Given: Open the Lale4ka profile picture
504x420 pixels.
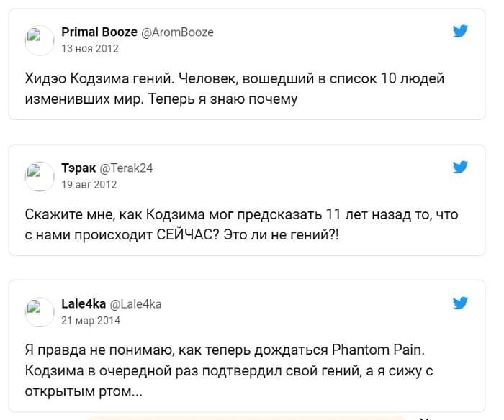Looking at the screenshot, I should click(x=40, y=312).
